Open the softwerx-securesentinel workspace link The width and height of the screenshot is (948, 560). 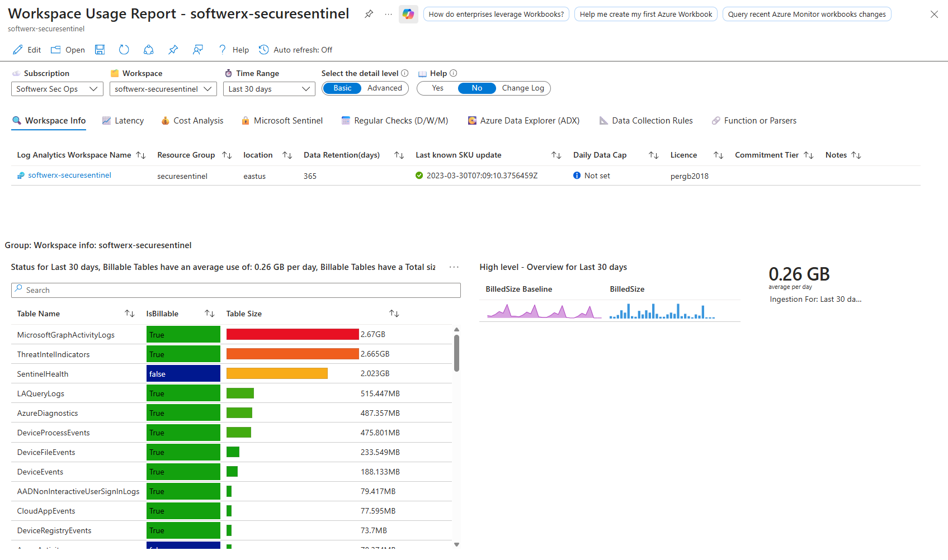pos(69,175)
